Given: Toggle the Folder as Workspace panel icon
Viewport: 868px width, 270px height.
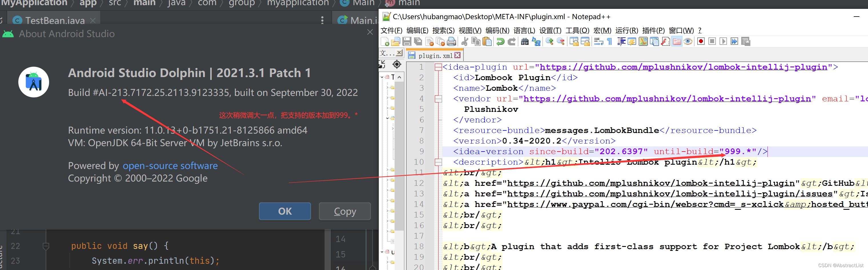Looking at the screenshot, I should pyautogui.click(x=677, y=41).
